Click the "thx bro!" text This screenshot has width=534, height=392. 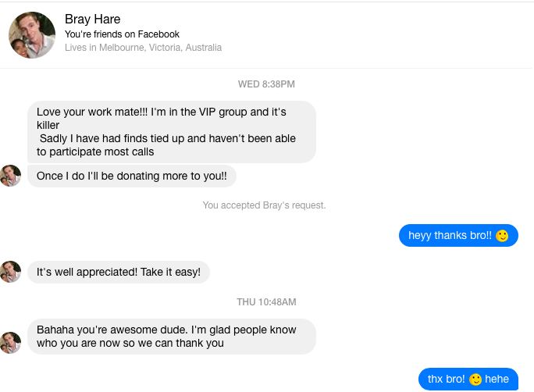tap(446, 380)
